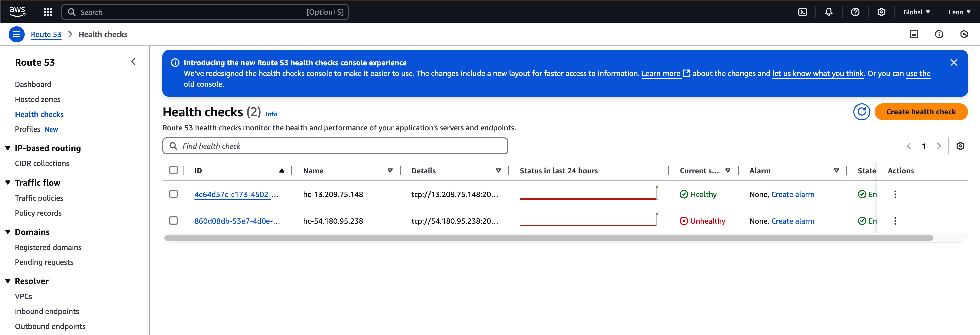Open the AWS services grid menu
Image resolution: width=980 pixels, height=335 pixels.
48,12
